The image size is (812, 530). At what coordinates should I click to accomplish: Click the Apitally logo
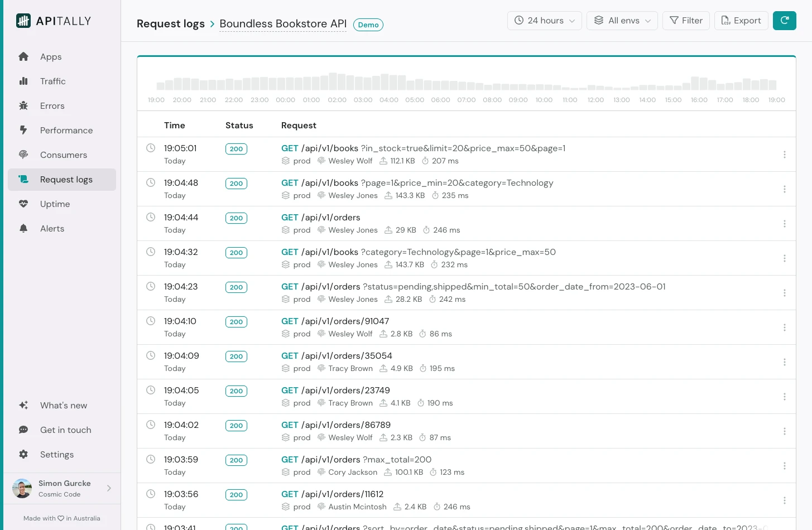pos(53,21)
